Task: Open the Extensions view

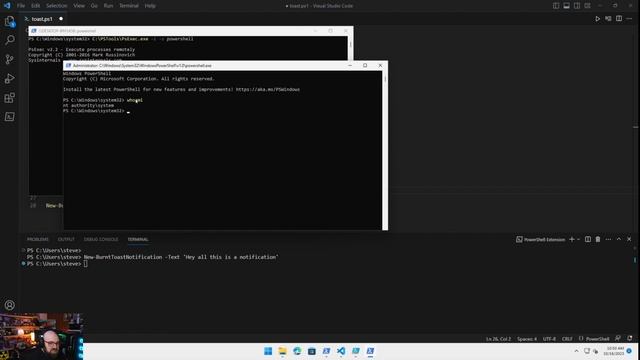Action: (x=9, y=98)
